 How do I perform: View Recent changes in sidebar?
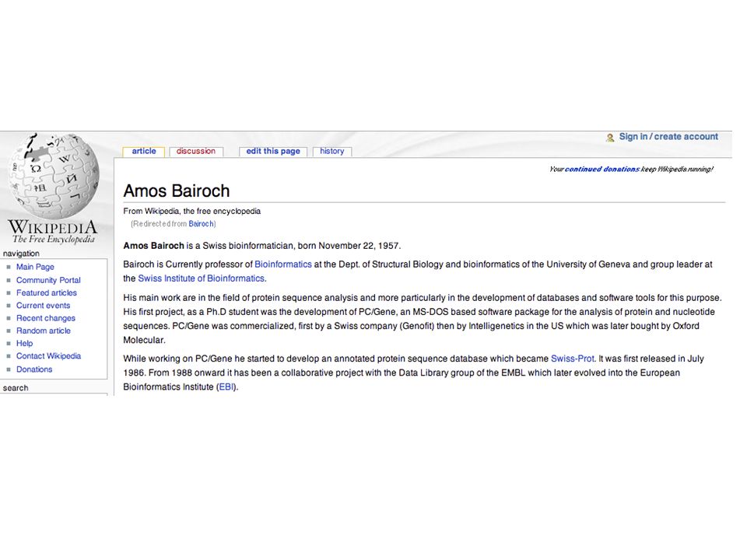coord(46,318)
